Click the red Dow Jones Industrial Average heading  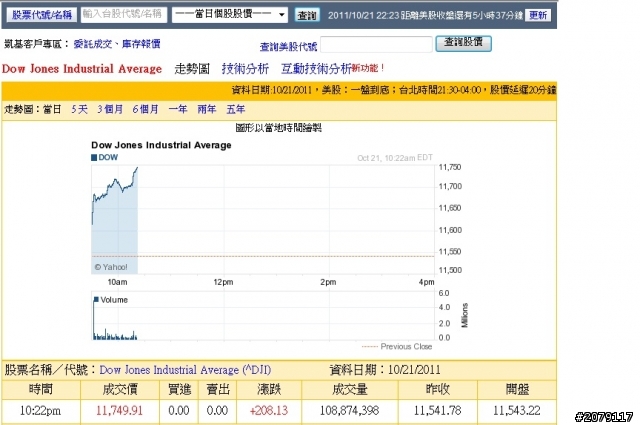coord(82,69)
